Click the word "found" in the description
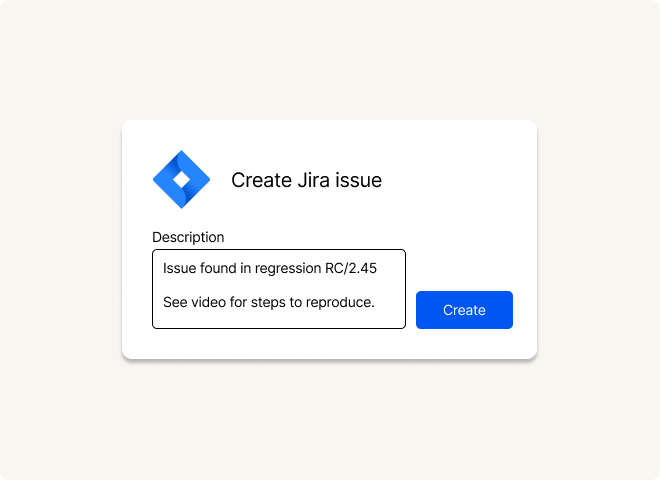The width and height of the screenshot is (660, 480). pos(222,268)
